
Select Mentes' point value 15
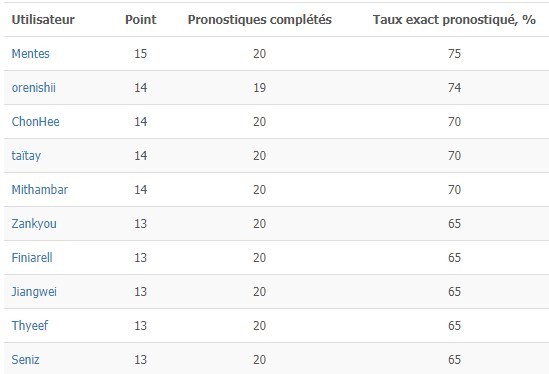[x=141, y=54]
